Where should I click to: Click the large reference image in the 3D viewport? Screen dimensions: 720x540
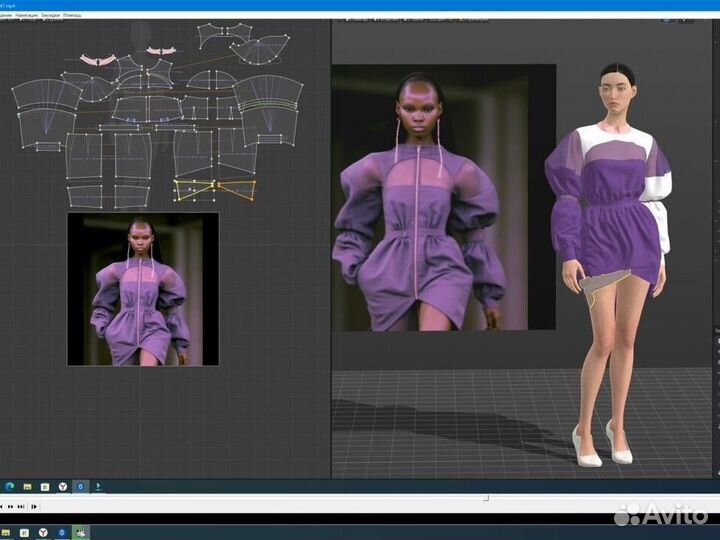pyautogui.click(x=443, y=197)
